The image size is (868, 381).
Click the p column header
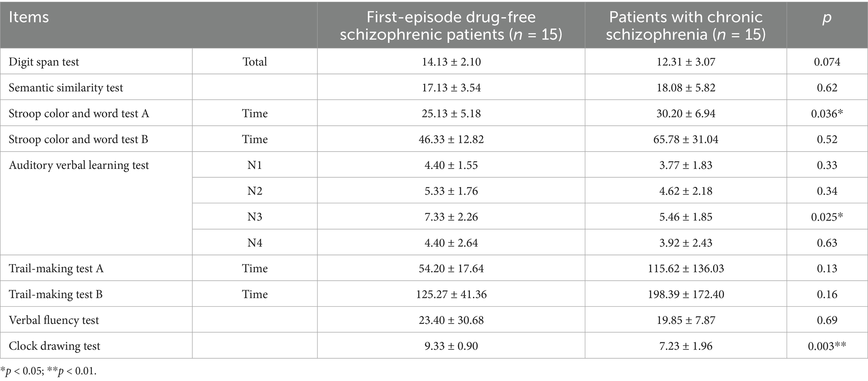pos(826,18)
